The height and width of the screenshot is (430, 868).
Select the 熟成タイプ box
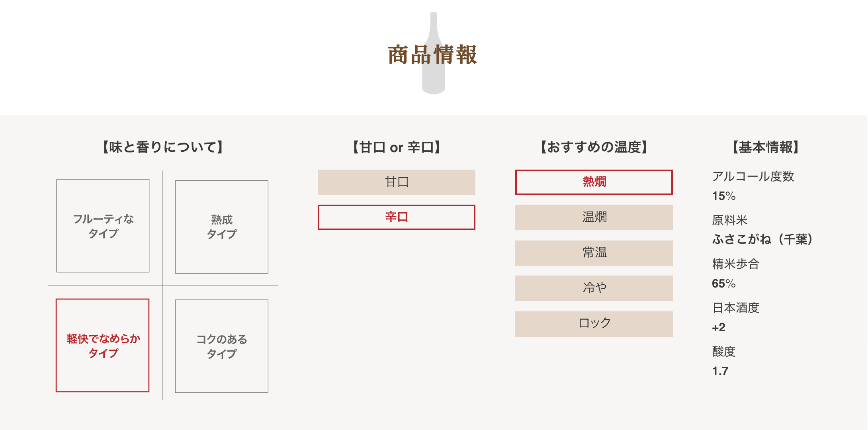coord(222,227)
